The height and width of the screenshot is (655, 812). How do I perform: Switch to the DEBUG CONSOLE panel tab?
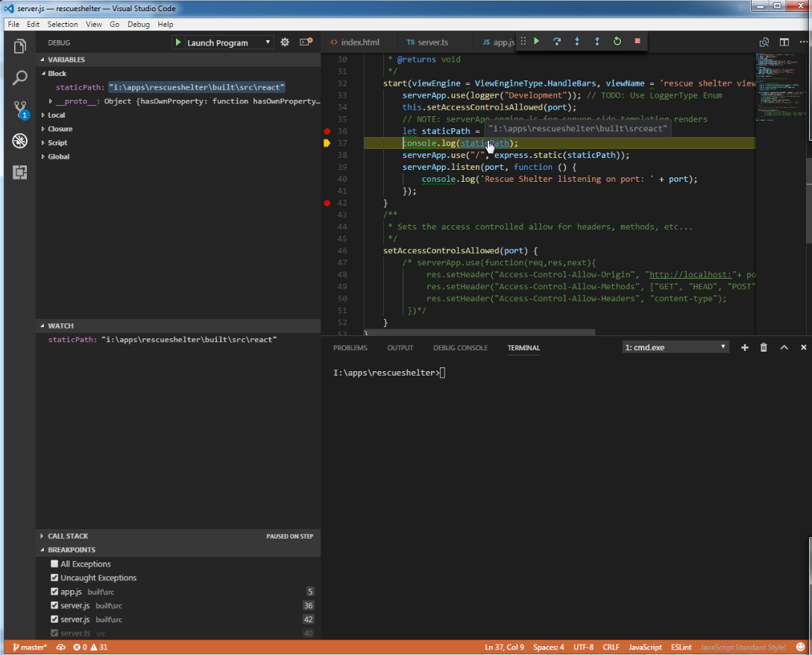[x=460, y=348]
